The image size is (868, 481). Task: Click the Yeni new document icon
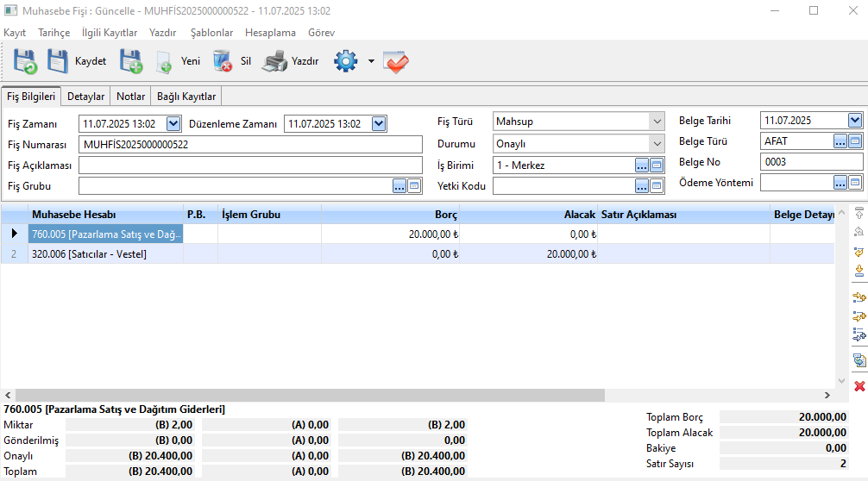164,61
